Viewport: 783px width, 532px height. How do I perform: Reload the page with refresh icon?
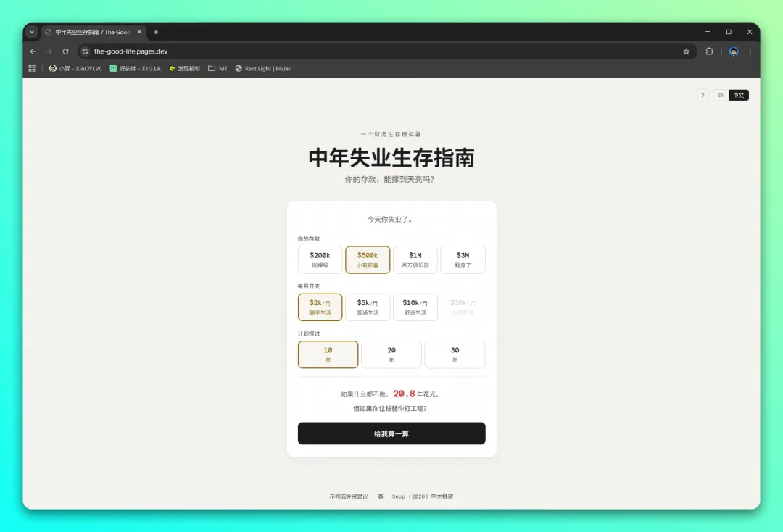click(65, 51)
